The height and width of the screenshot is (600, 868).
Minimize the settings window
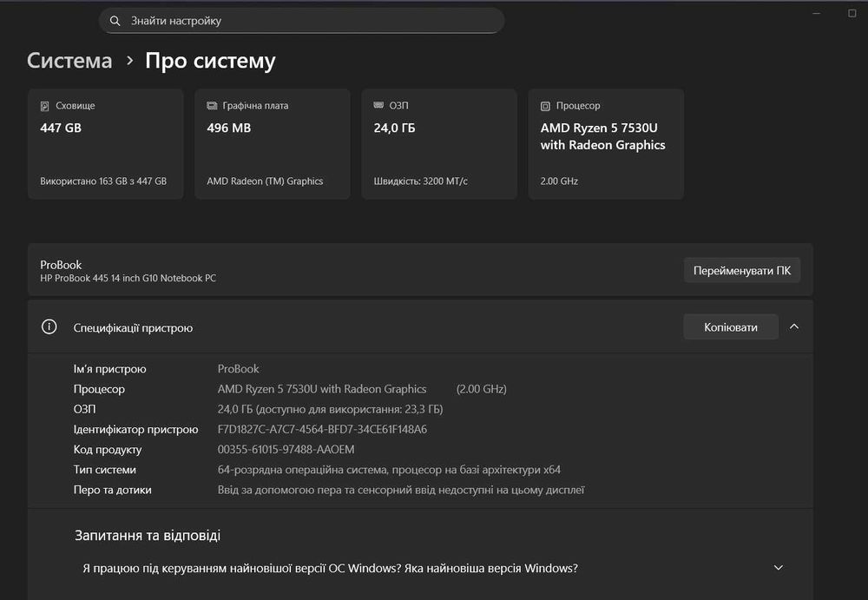tap(817, 13)
